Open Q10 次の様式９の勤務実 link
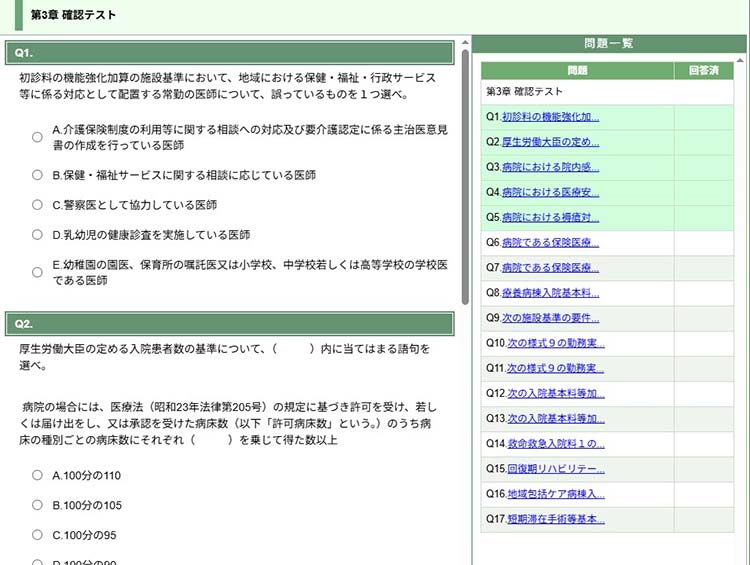The width and height of the screenshot is (750, 565). pos(555,343)
